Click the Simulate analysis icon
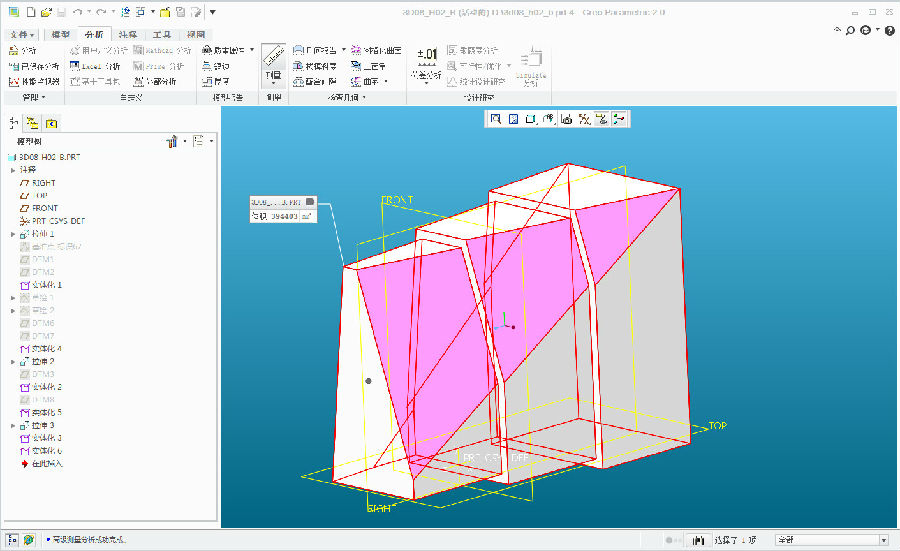 point(531,60)
